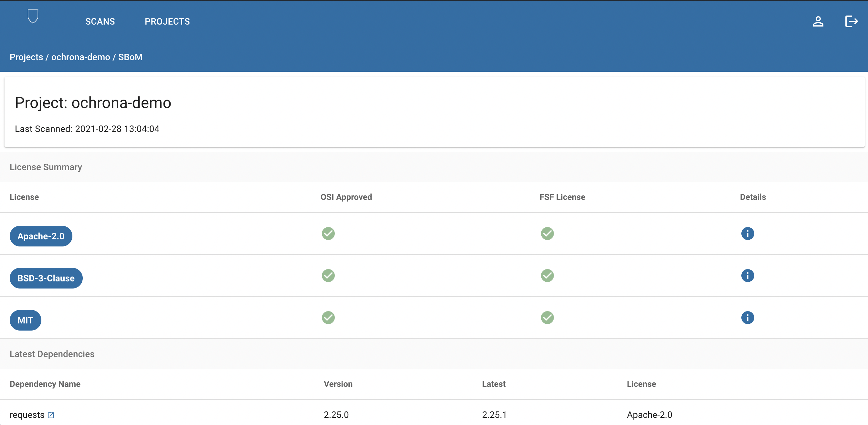Go to Projects breadcrumb link
This screenshot has width=868, height=425.
[26, 57]
